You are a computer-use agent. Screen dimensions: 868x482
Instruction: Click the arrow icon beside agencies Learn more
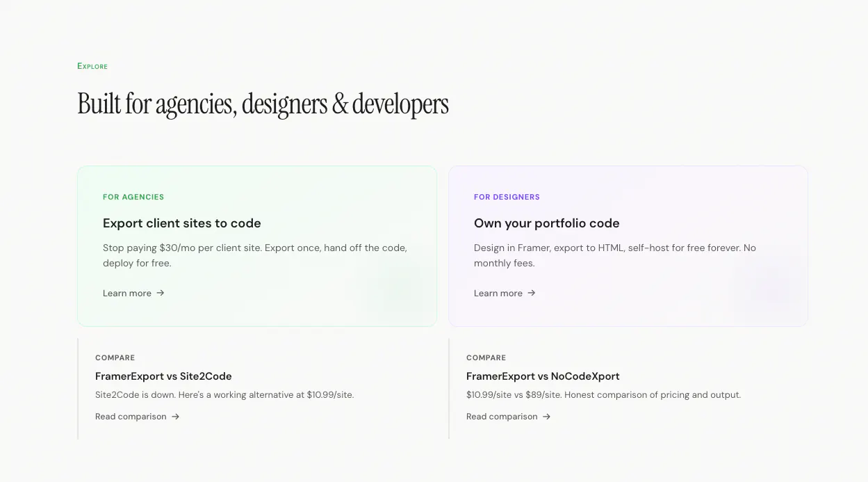(161, 293)
